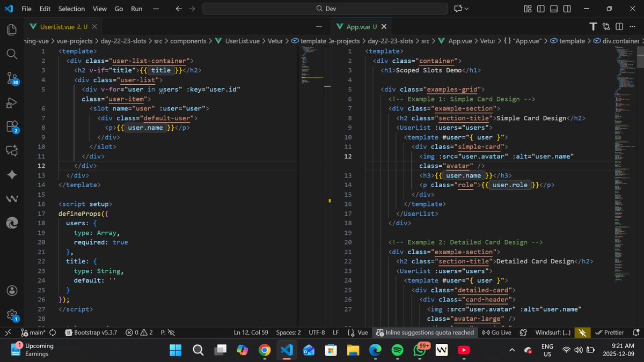Change encoding via UTF-8 status item

coord(316,333)
